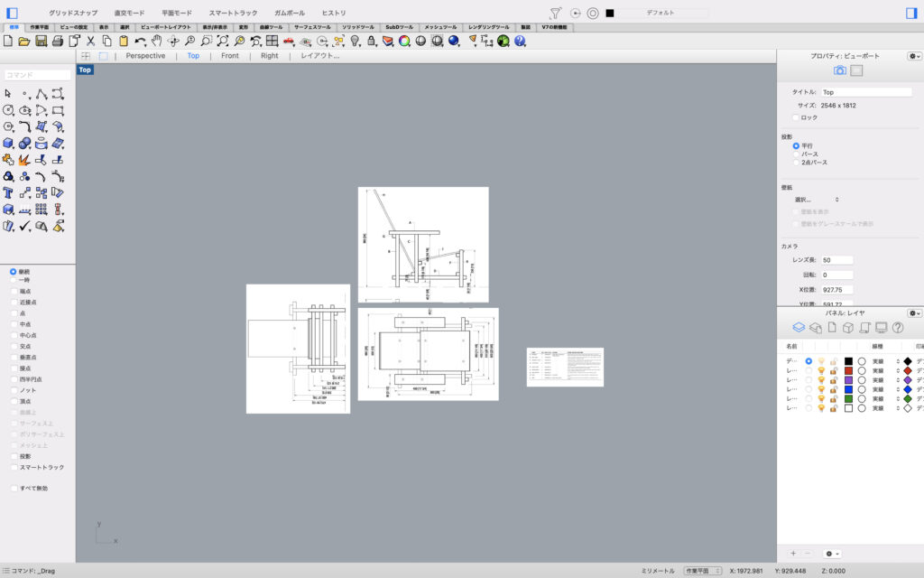Cut selection with the scissors icon
This screenshot has height=578, width=924.
click(90, 41)
